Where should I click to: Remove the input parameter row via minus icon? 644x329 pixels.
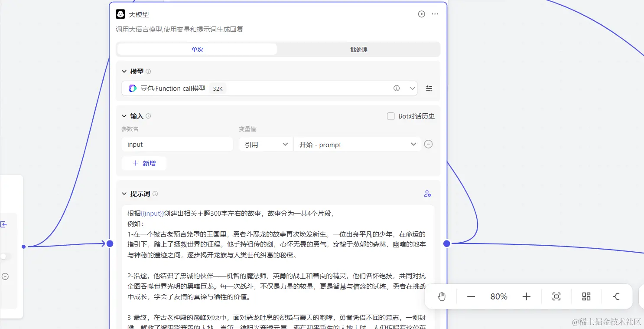[x=428, y=144]
